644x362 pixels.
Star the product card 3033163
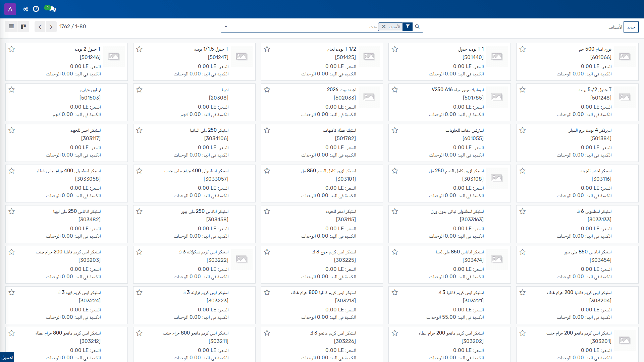tap(395, 212)
